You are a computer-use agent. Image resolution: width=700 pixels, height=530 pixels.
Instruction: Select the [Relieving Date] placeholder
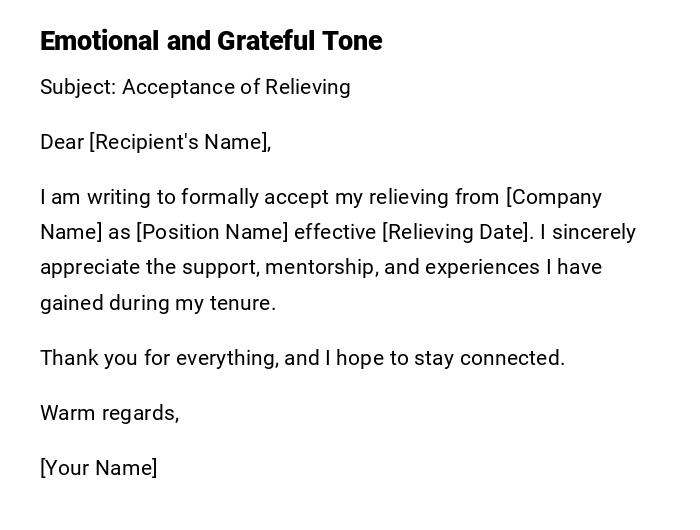click(x=456, y=232)
